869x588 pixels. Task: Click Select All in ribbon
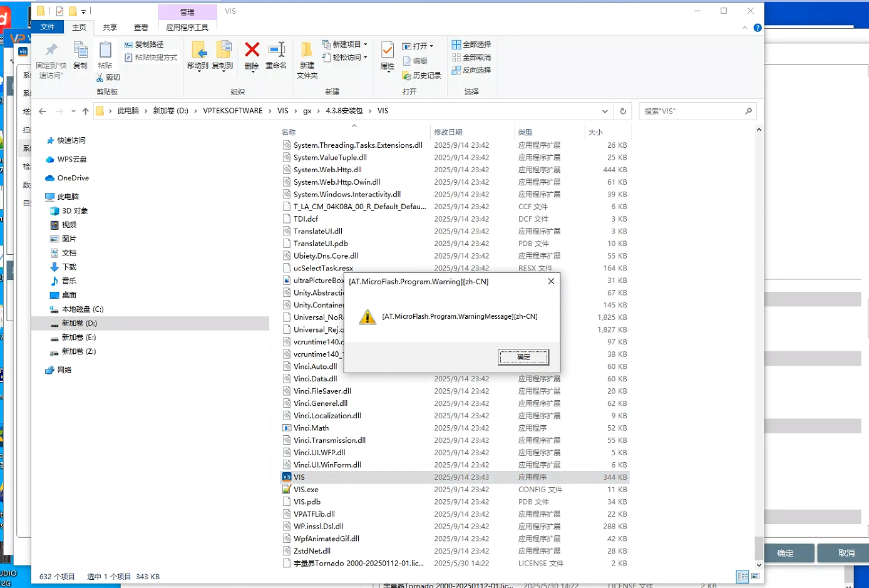pyautogui.click(x=471, y=44)
